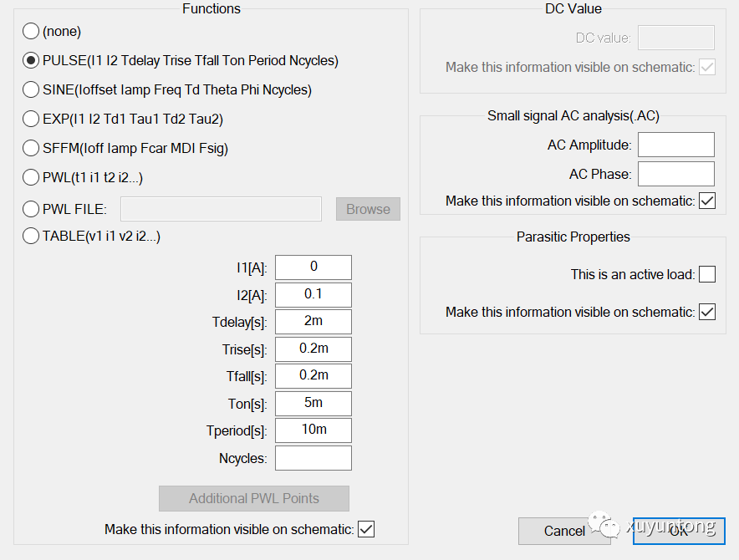Edit the Tdelay[s] input field

(313, 322)
